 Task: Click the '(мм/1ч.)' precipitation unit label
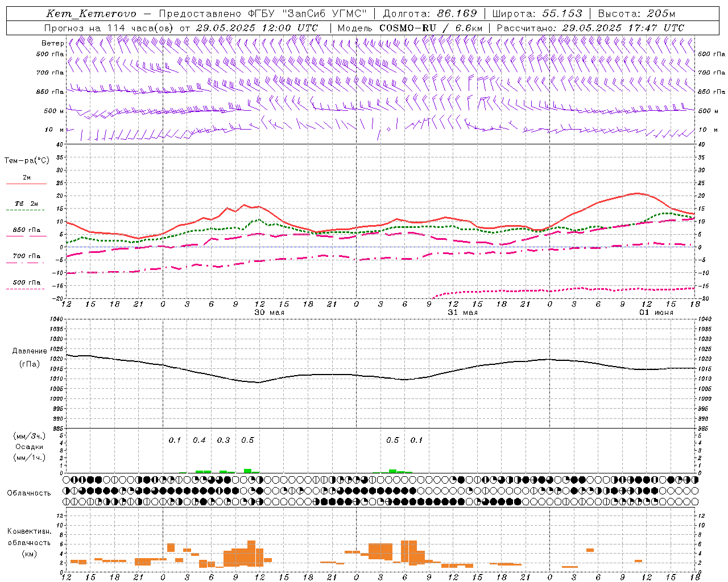[30, 458]
